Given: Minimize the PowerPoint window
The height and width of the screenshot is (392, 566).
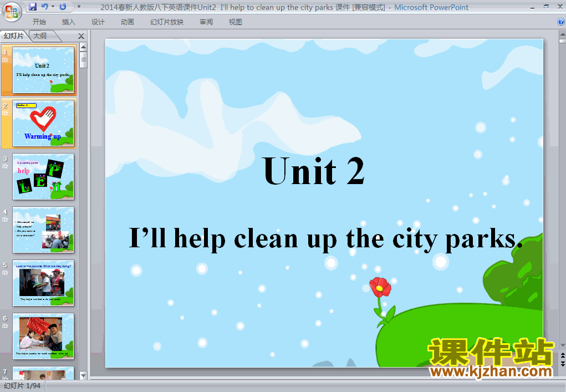Looking at the screenshot, I should click(x=532, y=7).
